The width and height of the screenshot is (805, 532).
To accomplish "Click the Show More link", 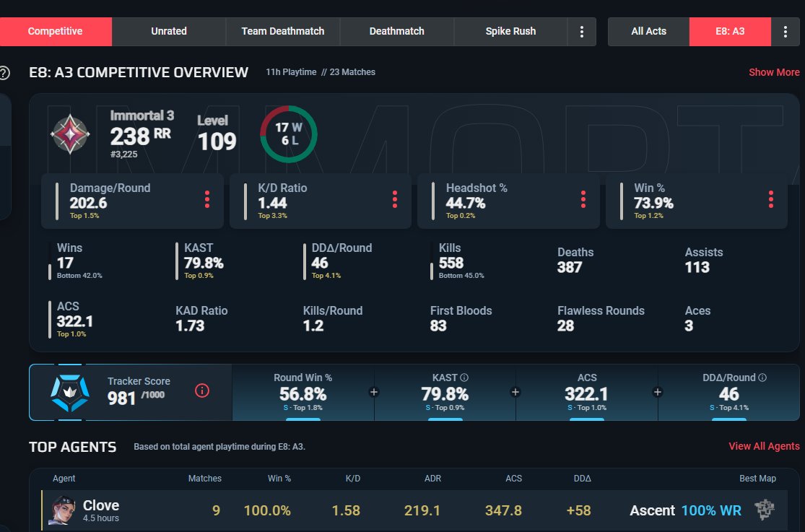I will click(x=774, y=72).
